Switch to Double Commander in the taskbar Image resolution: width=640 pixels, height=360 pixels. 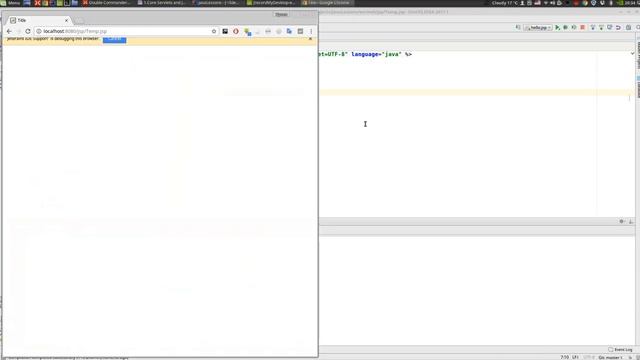[x=107, y=3]
